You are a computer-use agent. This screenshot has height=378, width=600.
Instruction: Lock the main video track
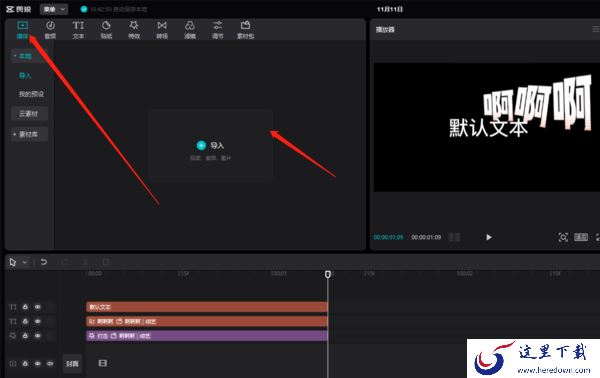[25, 363]
